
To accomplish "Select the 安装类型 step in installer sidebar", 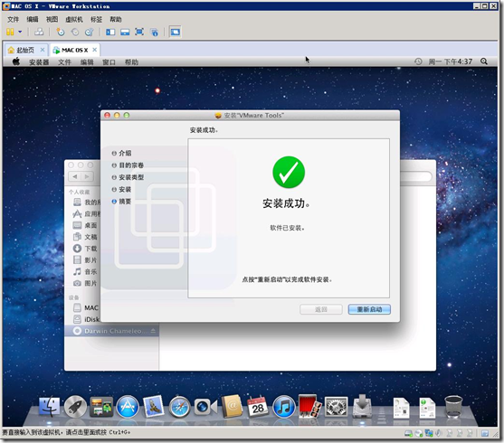I will (128, 177).
